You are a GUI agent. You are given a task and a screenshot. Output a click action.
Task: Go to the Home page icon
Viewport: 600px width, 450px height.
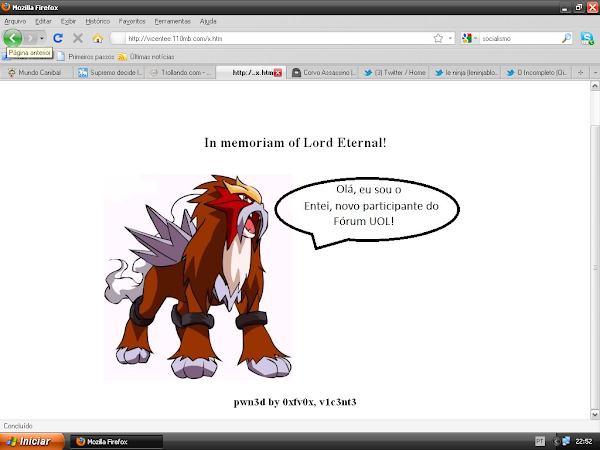coord(98,38)
